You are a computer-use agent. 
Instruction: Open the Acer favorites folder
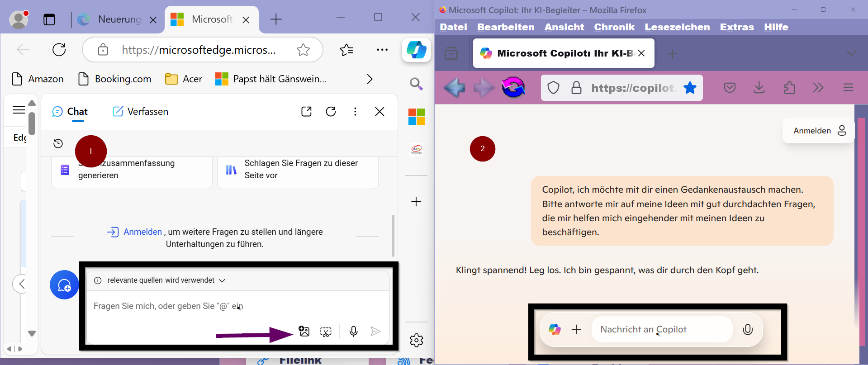184,79
